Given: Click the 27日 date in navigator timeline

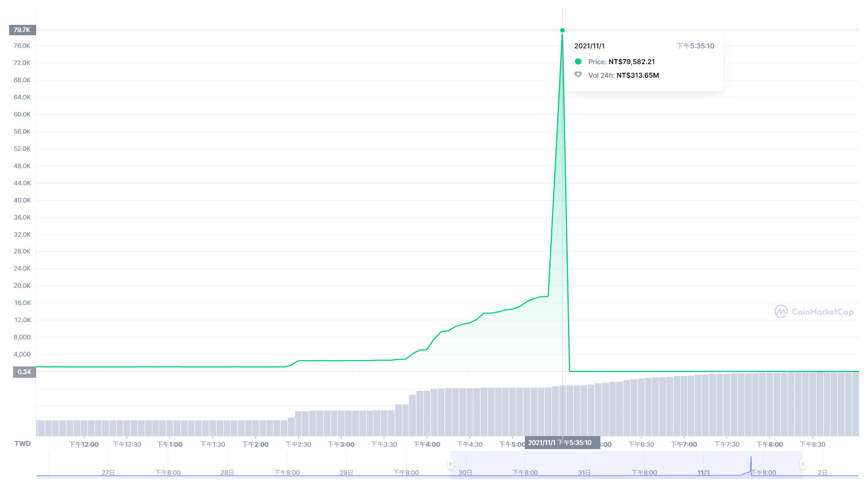Looking at the screenshot, I should pos(108,473).
